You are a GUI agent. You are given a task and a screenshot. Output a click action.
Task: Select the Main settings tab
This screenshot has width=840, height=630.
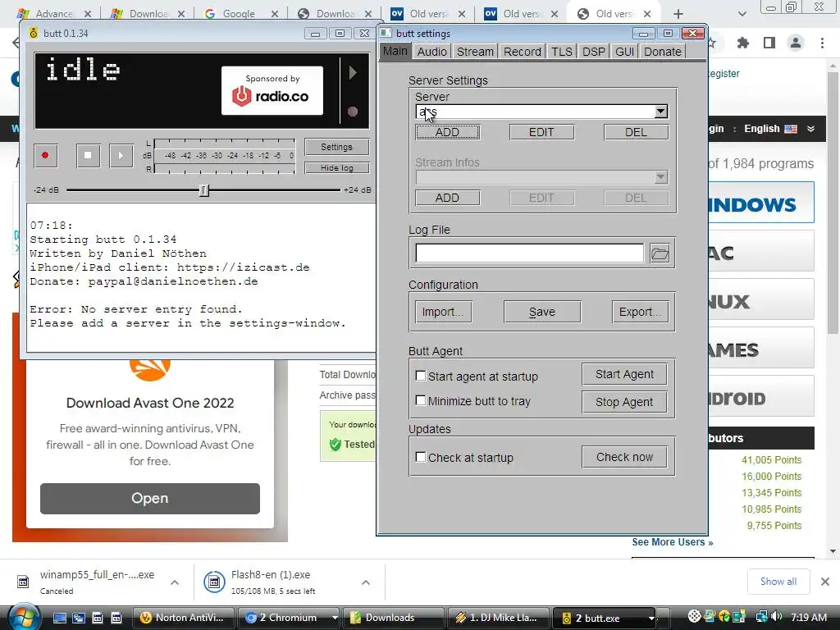(395, 51)
